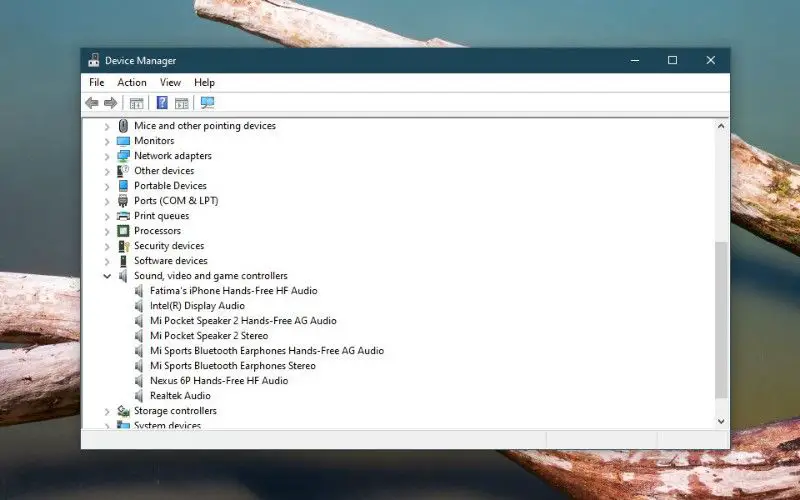Select Fatima's iPhone Hands-Free HF Audio
Screen dimensions: 800x500
(234, 291)
